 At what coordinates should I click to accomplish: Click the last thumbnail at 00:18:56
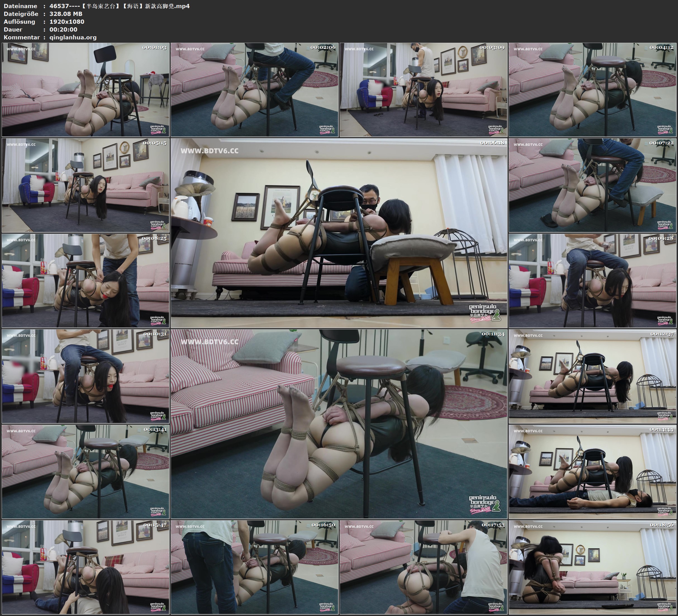pos(593,567)
